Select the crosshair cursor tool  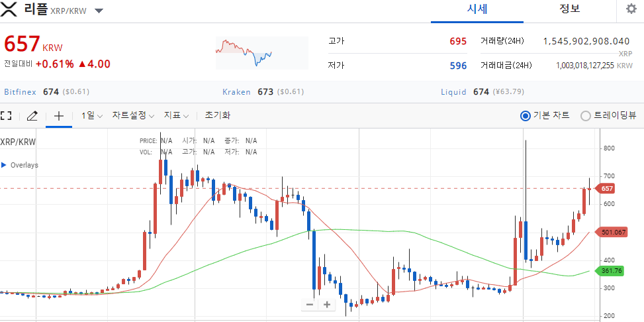[59, 115]
